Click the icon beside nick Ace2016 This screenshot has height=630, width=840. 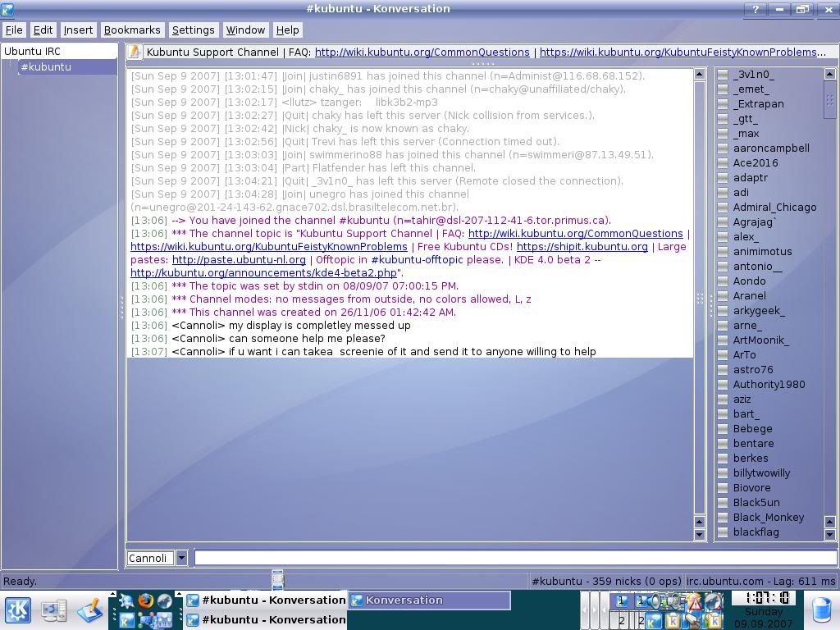(723, 163)
